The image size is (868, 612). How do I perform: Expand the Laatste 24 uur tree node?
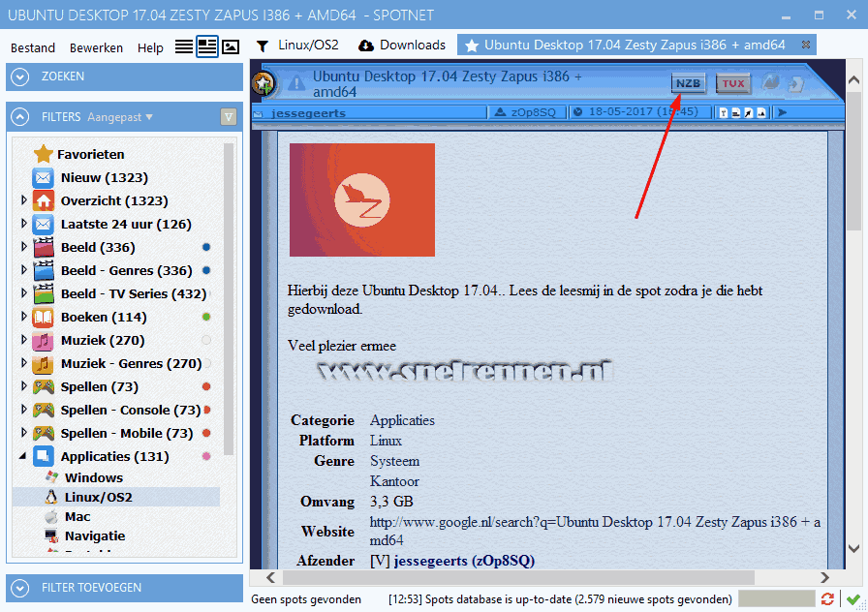pos(23,223)
